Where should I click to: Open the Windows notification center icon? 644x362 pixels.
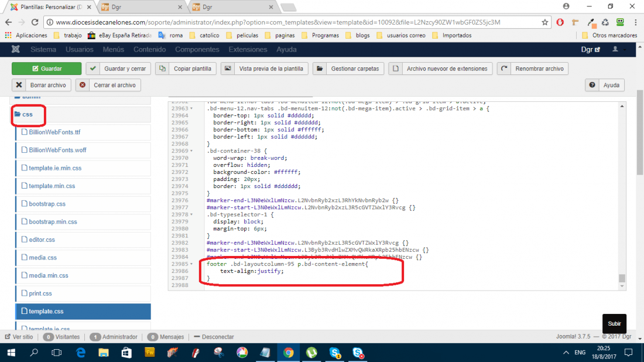628,353
